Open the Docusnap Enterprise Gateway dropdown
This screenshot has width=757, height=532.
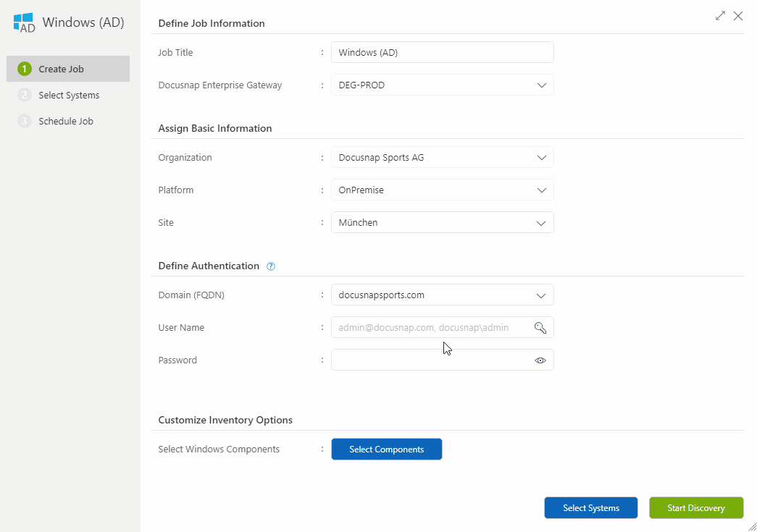pyautogui.click(x=541, y=85)
